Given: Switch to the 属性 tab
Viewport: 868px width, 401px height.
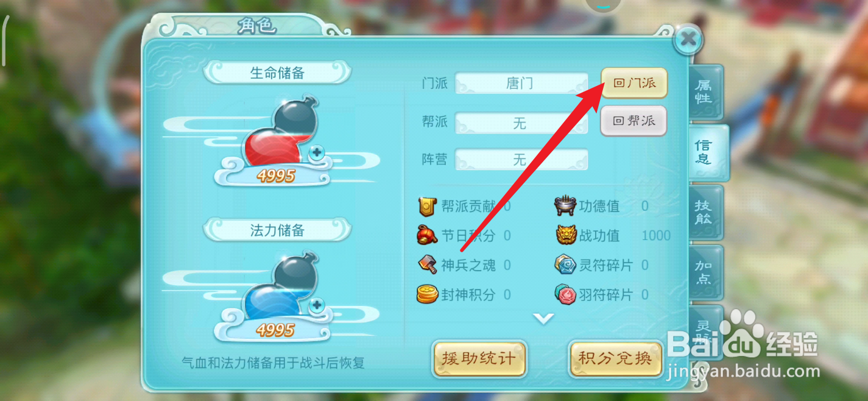Looking at the screenshot, I should (x=705, y=91).
